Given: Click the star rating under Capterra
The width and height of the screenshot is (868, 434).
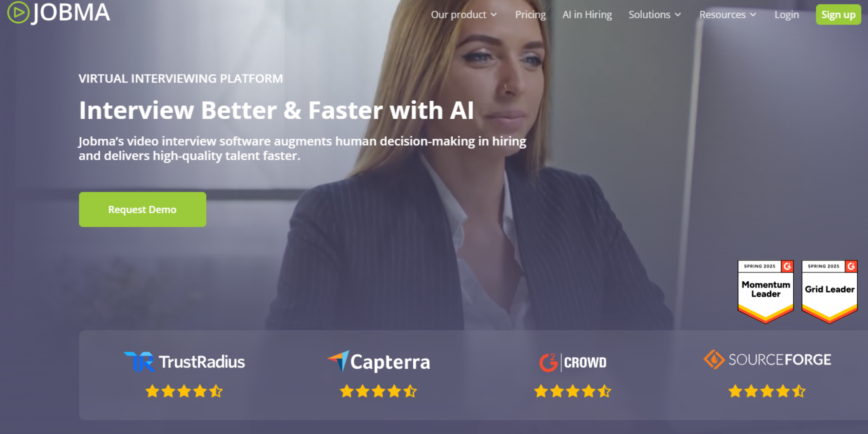Looking at the screenshot, I should 378,391.
